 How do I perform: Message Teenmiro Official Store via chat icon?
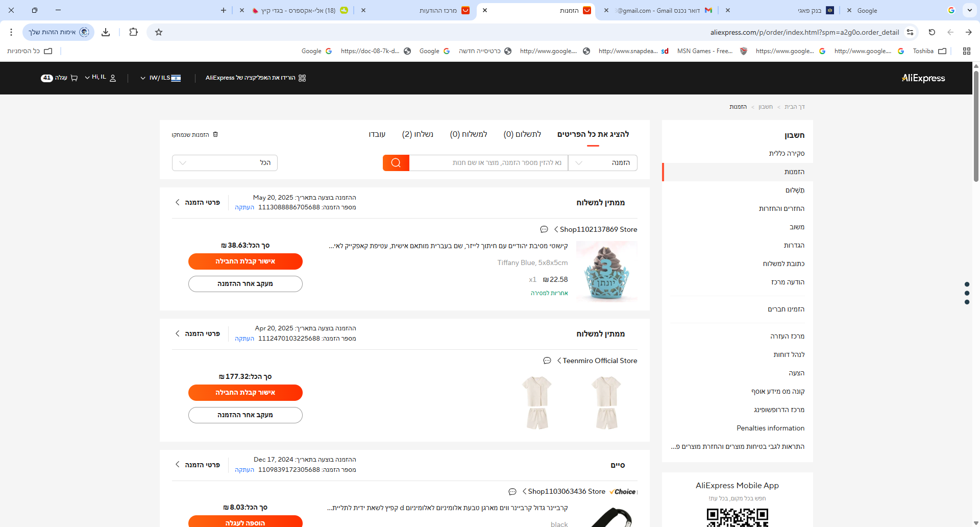click(547, 361)
